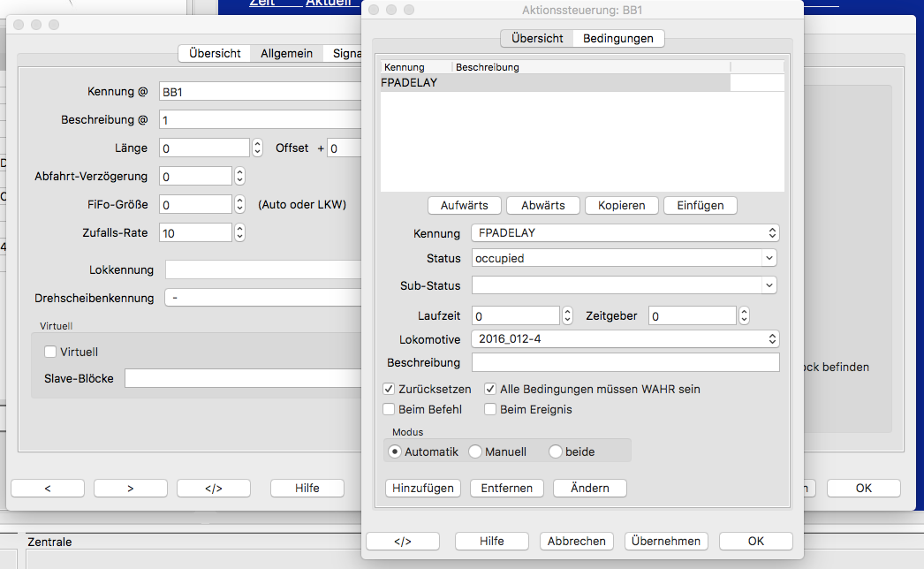Expand the Status occupied dropdown

(x=625, y=258)
